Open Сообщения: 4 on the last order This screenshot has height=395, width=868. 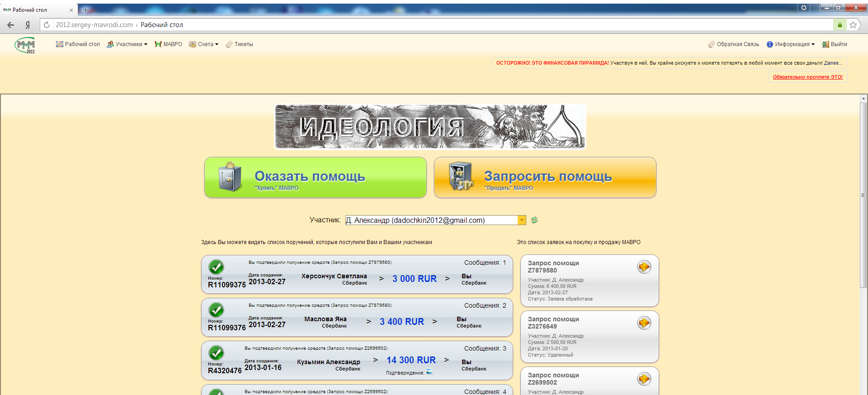pyautogui.click(x=485, y=391)
